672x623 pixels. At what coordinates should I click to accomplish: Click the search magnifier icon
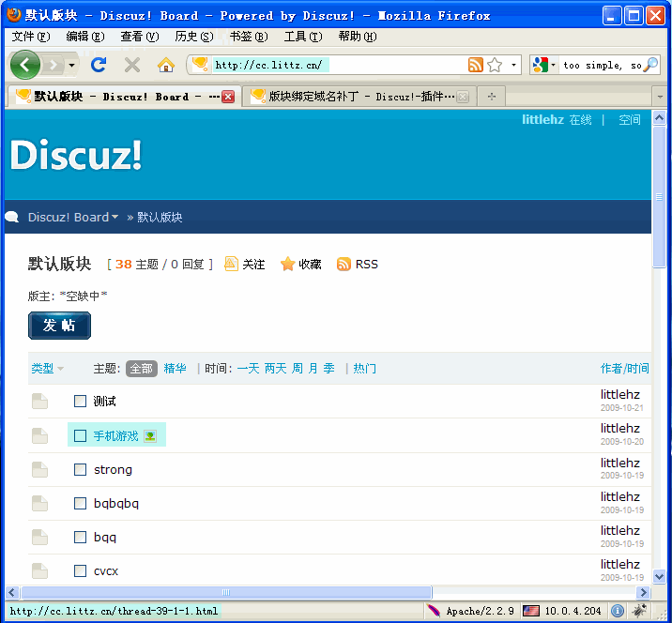point(650,65)
